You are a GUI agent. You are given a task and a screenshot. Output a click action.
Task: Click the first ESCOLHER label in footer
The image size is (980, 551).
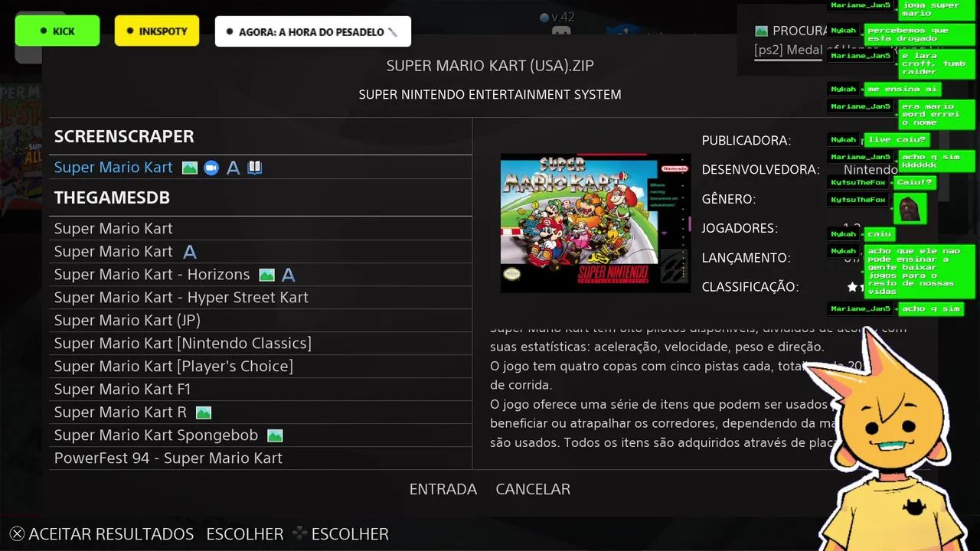click(x=245, y=534)
